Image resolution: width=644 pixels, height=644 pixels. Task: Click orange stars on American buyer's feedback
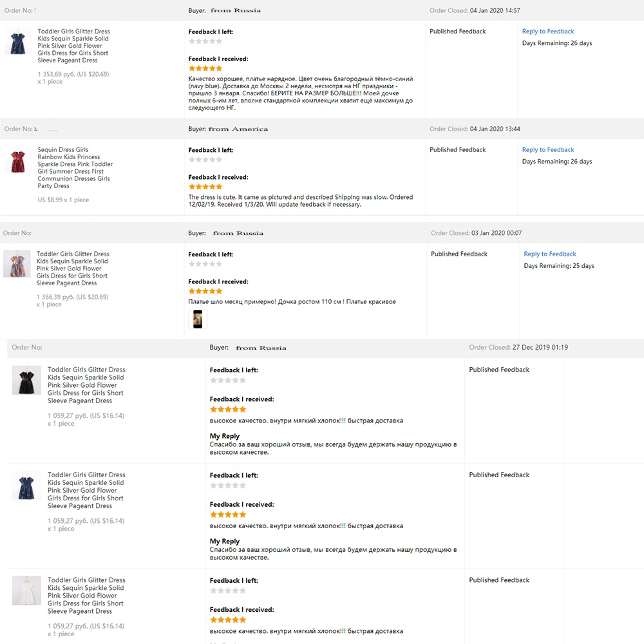205,187
